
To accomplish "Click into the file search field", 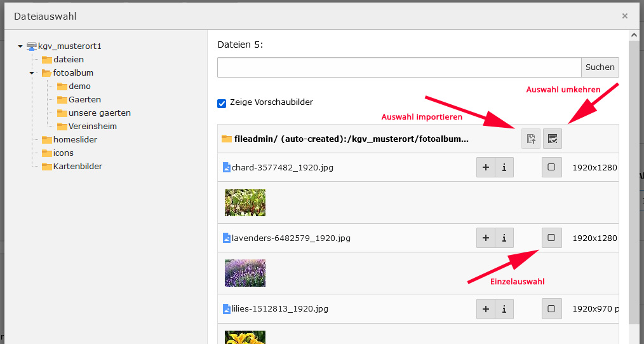I will click(x=399, y=67).
